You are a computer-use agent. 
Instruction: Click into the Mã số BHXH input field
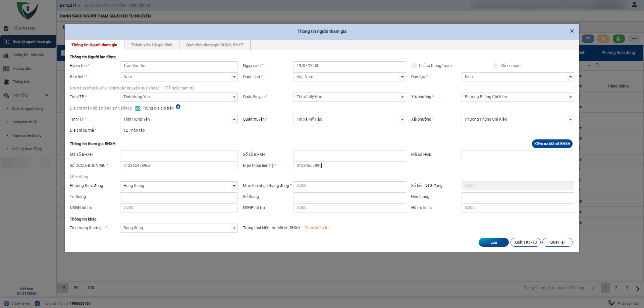pyautogui.click(x=179, y=155)
